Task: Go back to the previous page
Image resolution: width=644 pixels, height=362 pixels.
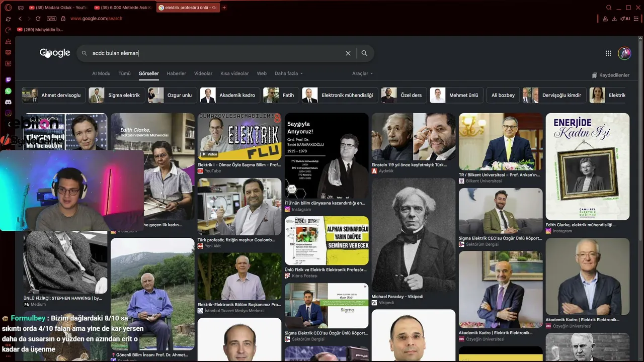Action: tap(20, 19)
